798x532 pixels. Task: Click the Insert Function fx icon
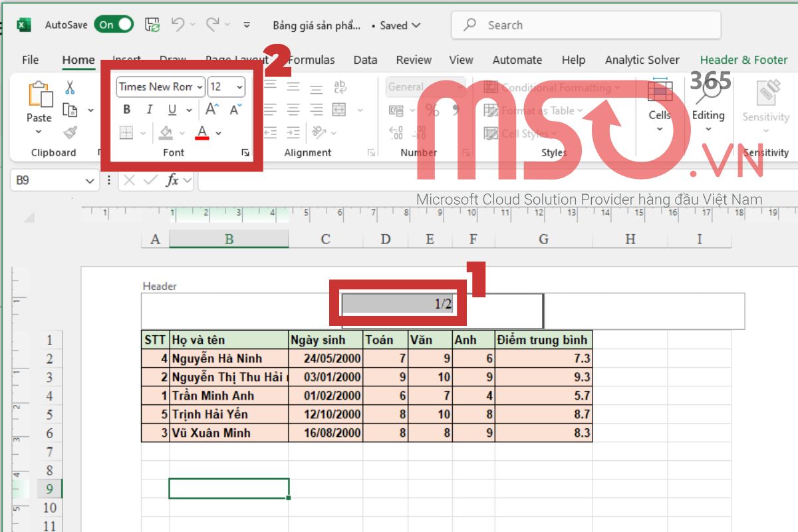click(x=172, y=180)
